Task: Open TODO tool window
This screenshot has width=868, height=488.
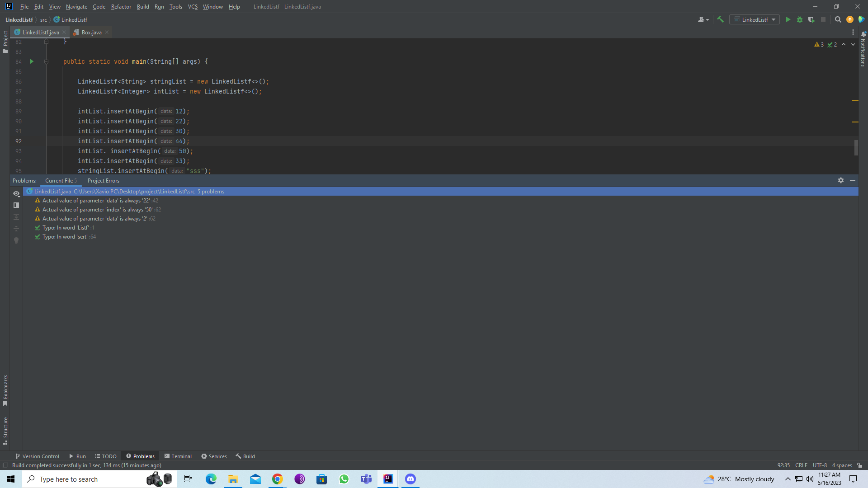Action: pyautogui.click(x=106, y=456)
